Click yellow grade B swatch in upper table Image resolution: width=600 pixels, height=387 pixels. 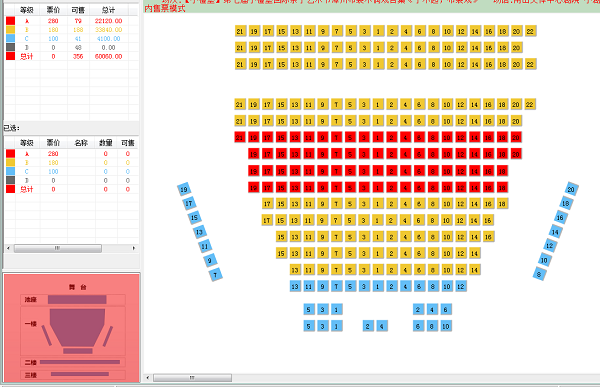click(x=10, y=29)
